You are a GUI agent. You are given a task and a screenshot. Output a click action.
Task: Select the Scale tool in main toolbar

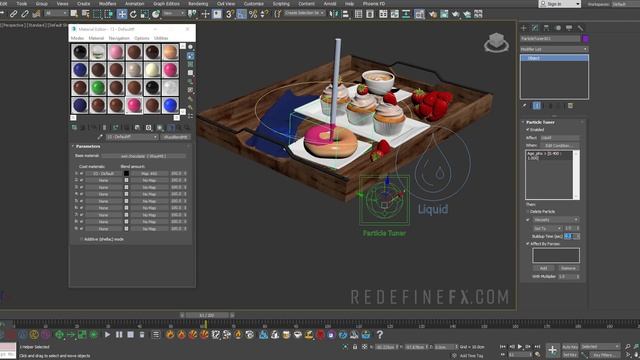(144, 14)
